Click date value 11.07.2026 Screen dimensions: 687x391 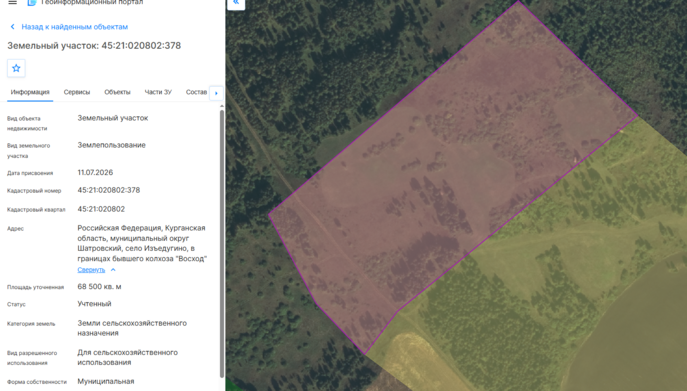(x=95, y=172)
